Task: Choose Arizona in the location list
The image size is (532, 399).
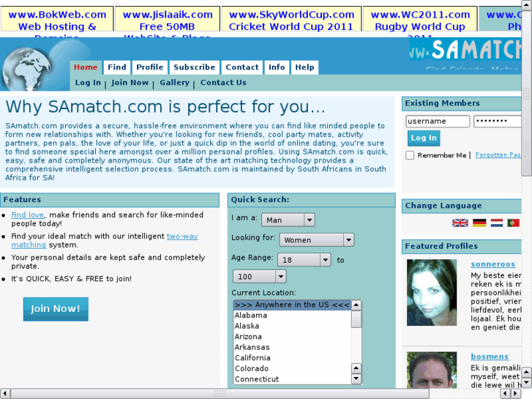Action: [292, 337]
